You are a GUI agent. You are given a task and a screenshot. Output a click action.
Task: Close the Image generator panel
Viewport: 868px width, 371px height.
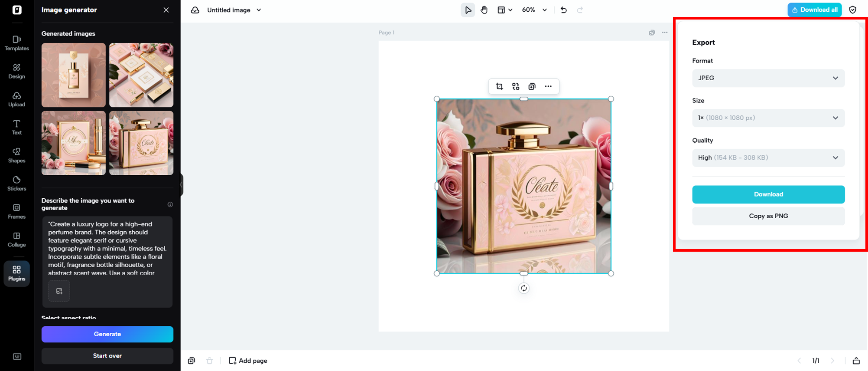click(166, 10)
